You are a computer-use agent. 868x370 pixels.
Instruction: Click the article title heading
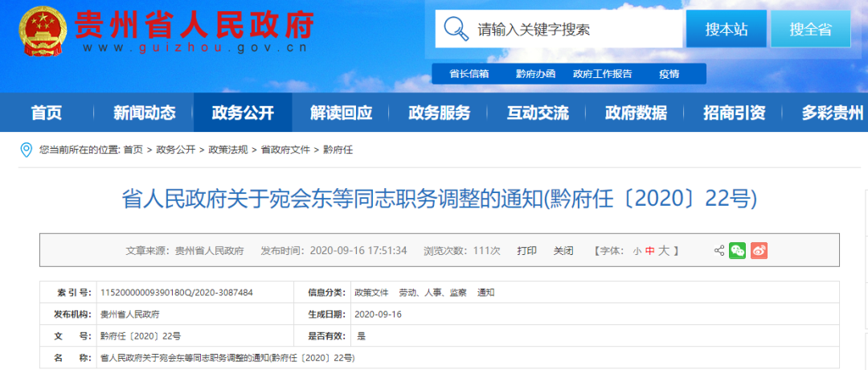coord(439,199)
